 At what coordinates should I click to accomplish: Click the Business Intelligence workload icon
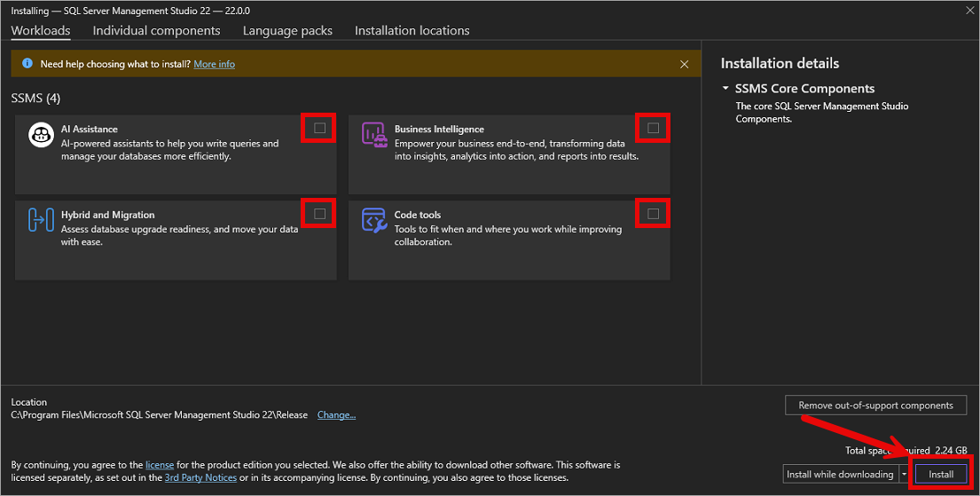click(x=373, y=134)
